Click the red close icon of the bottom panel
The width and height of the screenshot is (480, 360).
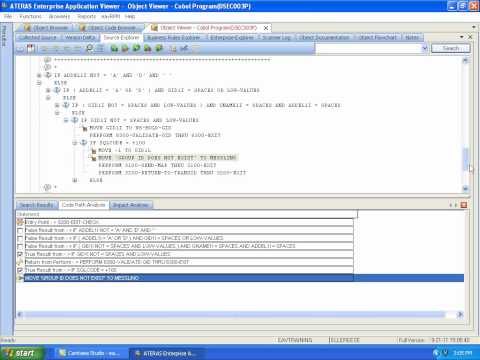463,205
